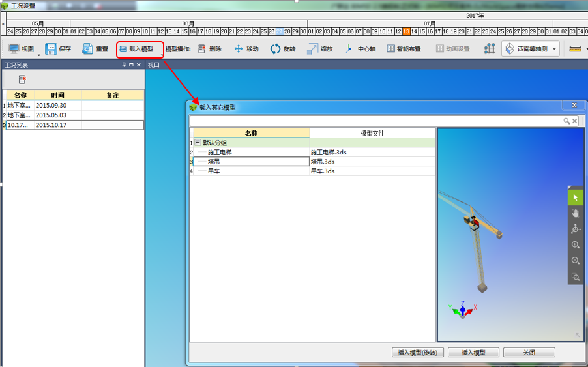The image size is (588, 367).
Task: Click the zoom in icon in preview
Action: click(576, 245)
